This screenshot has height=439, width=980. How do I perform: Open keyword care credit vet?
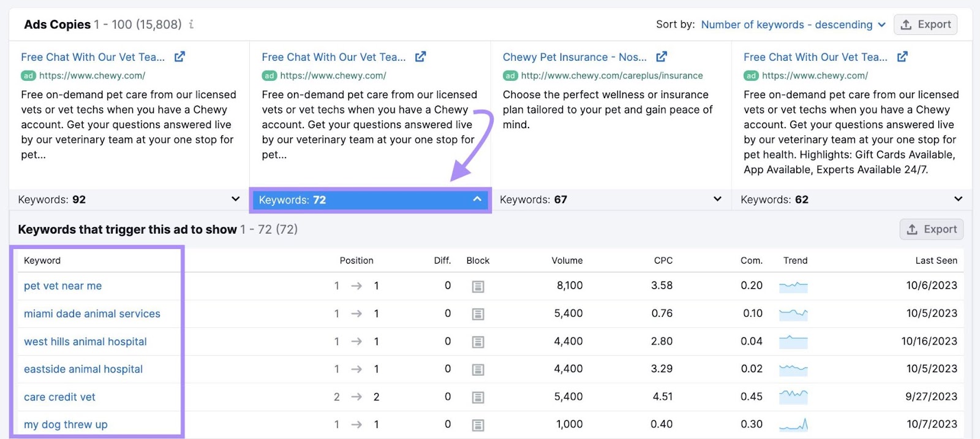point(59,397)
